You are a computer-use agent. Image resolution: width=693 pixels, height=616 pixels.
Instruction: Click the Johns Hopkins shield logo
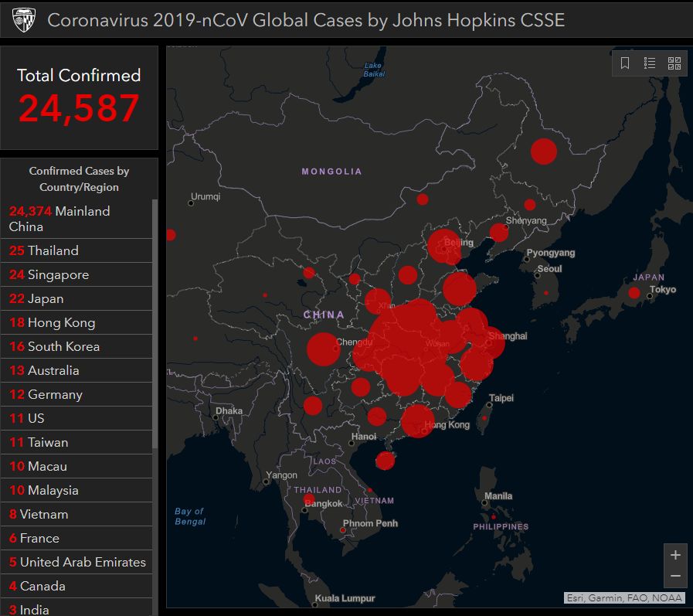[19, 19]
